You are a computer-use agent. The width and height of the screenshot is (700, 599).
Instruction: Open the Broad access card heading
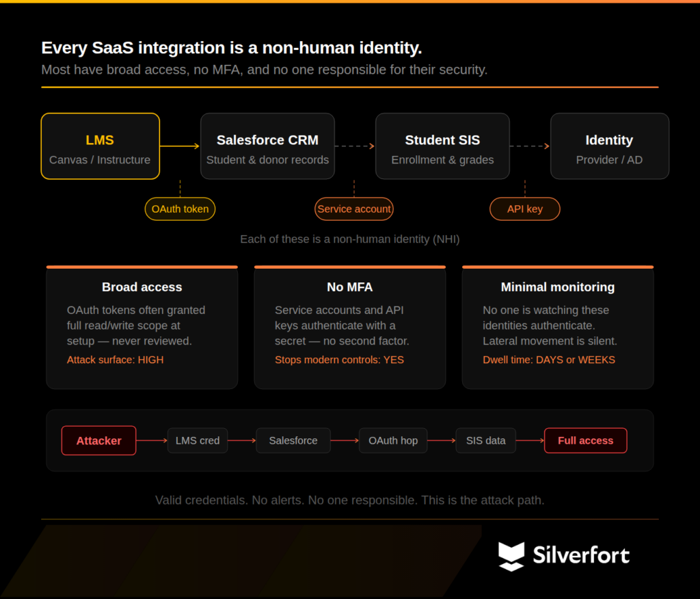pyautogui.click(x=142, y=287)
